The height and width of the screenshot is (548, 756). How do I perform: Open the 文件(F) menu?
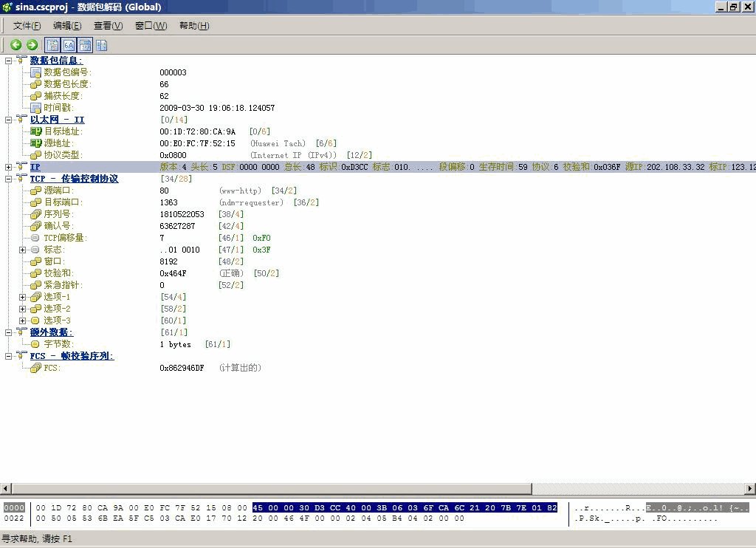pyautogui.click(x=27, y=26)
